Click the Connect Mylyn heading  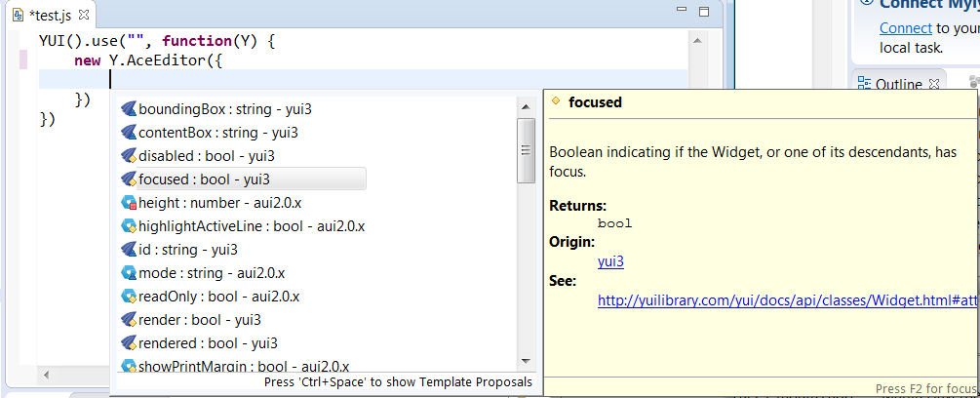point(930,4)
